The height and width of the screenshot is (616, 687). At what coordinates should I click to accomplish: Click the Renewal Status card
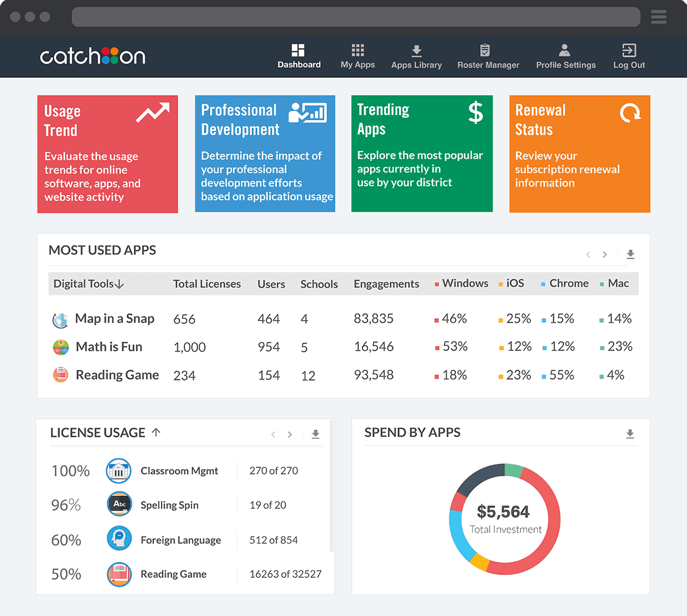pos(579,153)
